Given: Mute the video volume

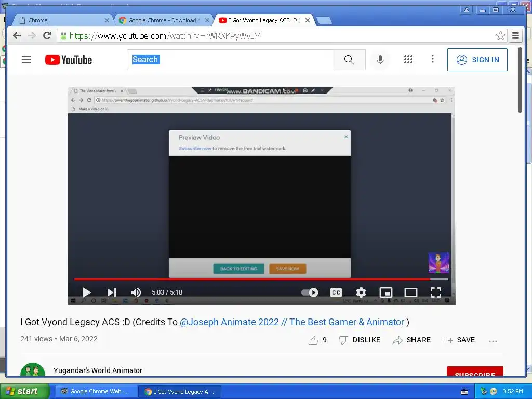Looking at the screenshot, I should coord(136,292).
